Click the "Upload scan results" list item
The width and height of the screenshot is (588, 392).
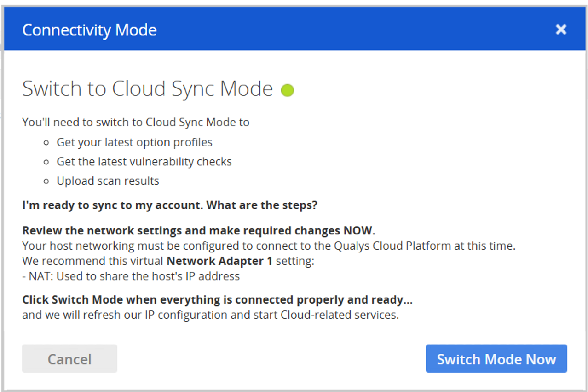pyautogui.click(x=108, y=181)
